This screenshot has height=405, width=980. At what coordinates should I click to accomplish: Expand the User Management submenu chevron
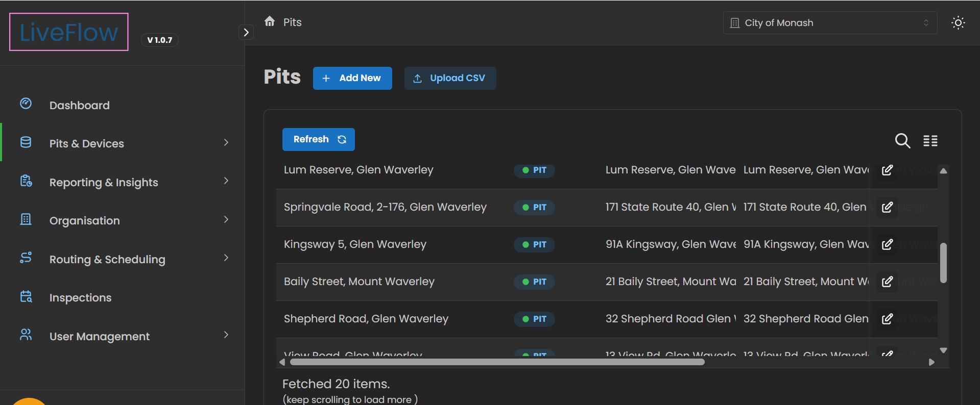click(x=226, y=335)
